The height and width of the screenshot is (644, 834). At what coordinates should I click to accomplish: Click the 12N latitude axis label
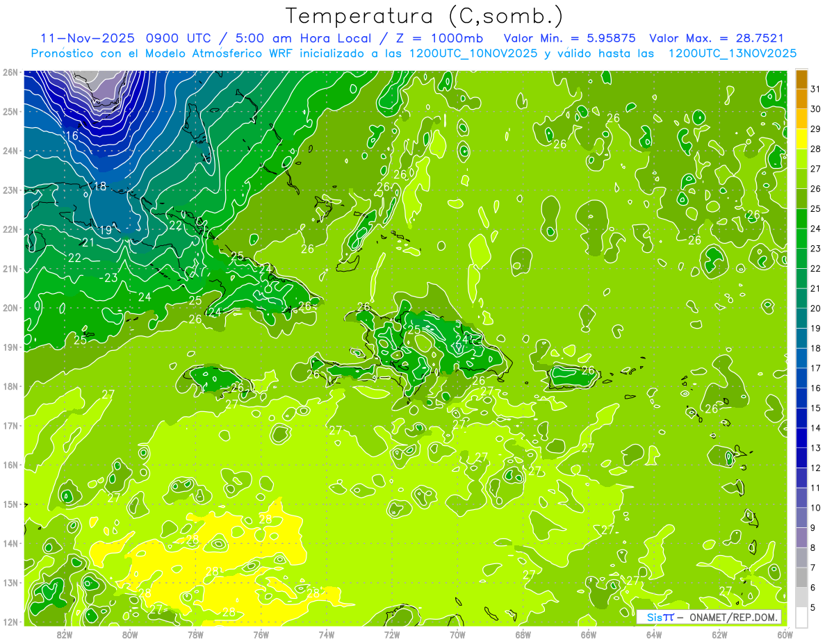click(10, 622)
